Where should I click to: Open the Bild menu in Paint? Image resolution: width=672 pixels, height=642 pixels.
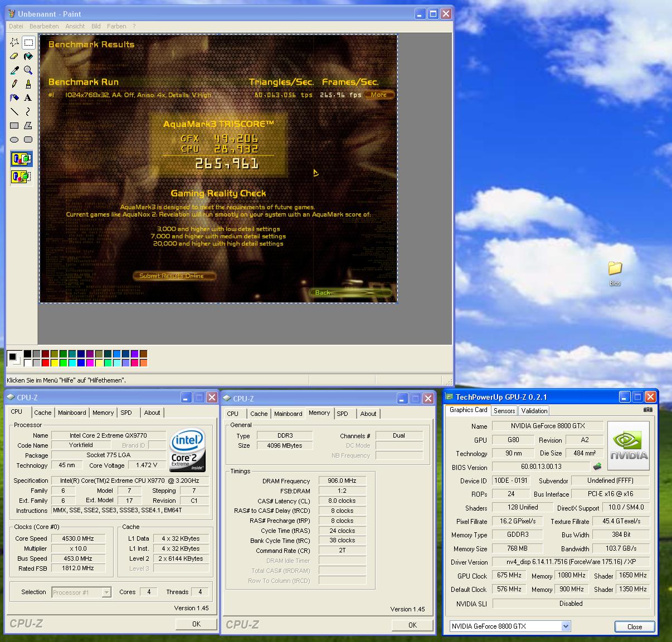tap(96, 26)
